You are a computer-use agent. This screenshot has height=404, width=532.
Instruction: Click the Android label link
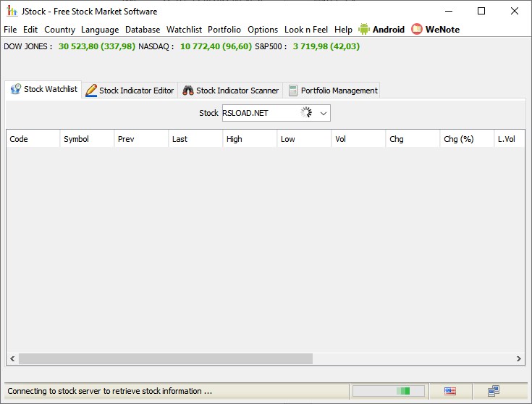[x=389, y=30]
